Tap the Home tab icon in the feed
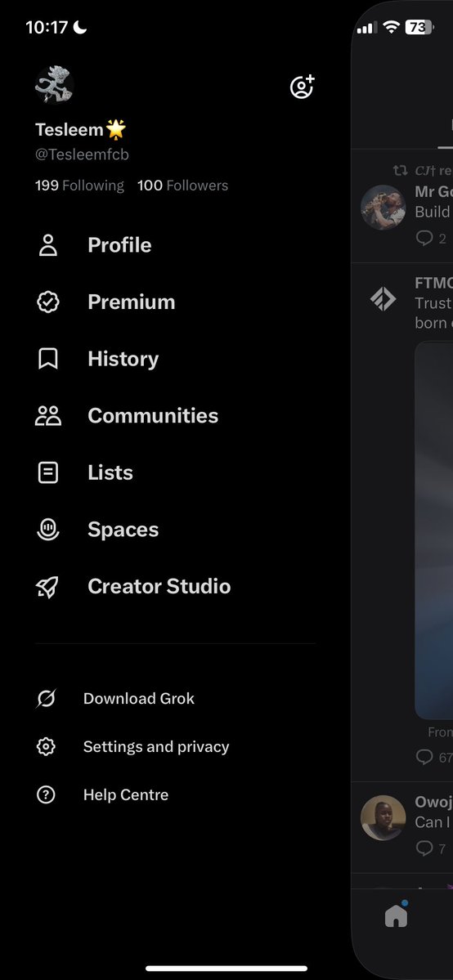The image size is (453, 980). click(x=396, y=915)
